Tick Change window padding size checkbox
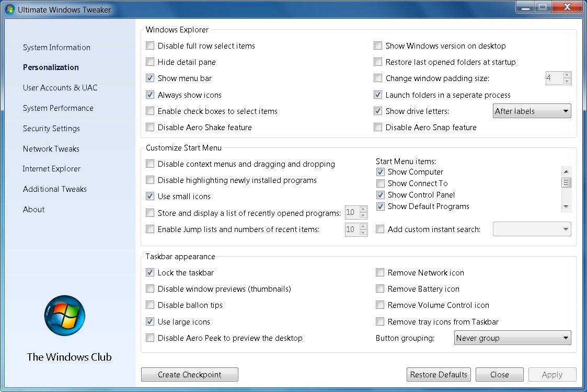The height and width of the screenshot is (392, 587). point(378,78)
